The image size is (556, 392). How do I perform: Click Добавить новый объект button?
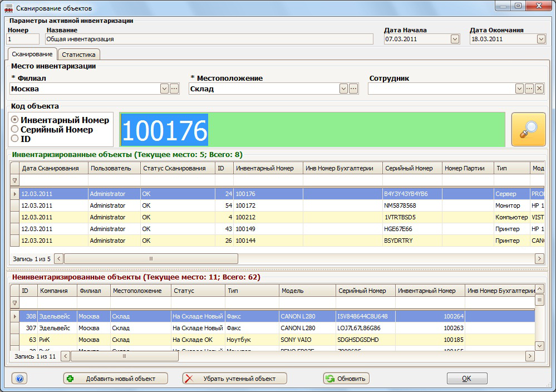(x=116, y=379)
